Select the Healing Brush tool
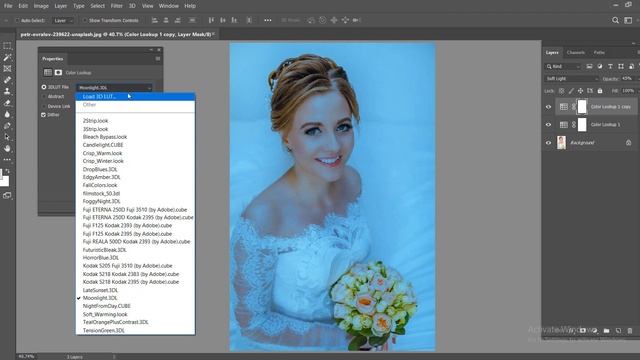 [x=7, y=80]
